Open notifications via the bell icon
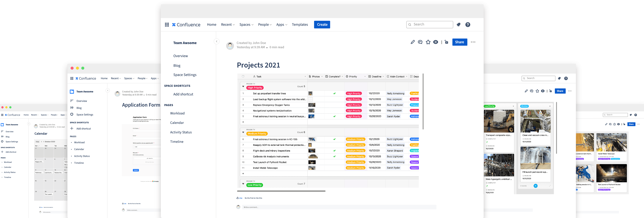The height and width of the screenshot is (218, 644). point(458,25)
